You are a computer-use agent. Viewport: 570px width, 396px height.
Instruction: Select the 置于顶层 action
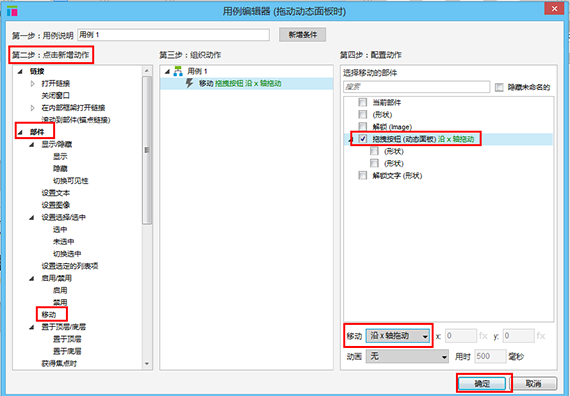coord(67,339)
